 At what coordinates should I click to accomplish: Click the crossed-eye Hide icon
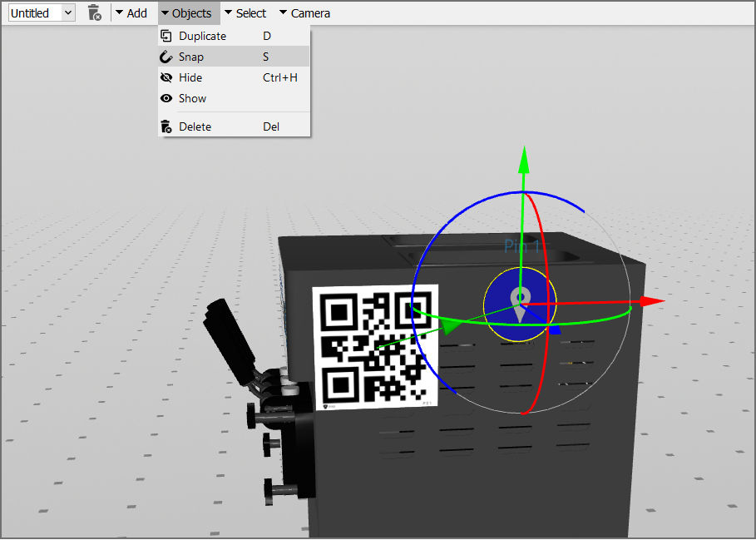click(166, 77)
